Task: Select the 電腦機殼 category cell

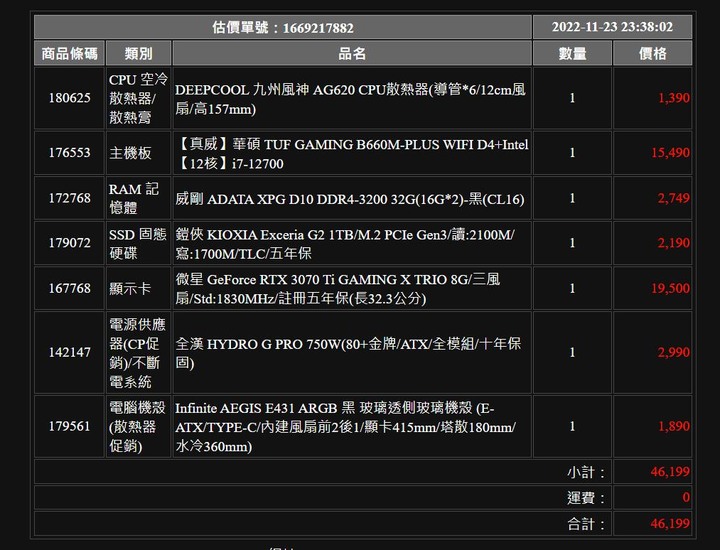Action: 137,427
